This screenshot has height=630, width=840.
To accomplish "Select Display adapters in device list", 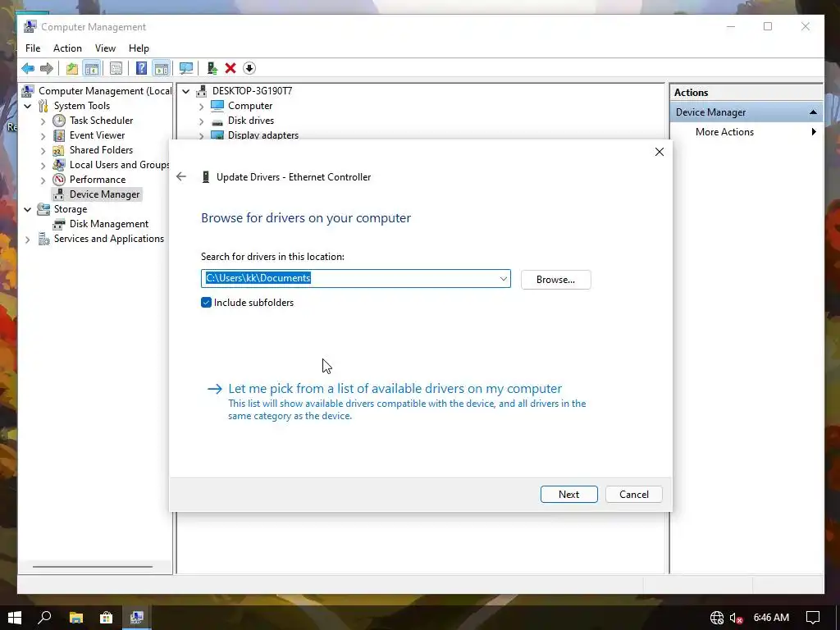I will (x=262, y=135).
